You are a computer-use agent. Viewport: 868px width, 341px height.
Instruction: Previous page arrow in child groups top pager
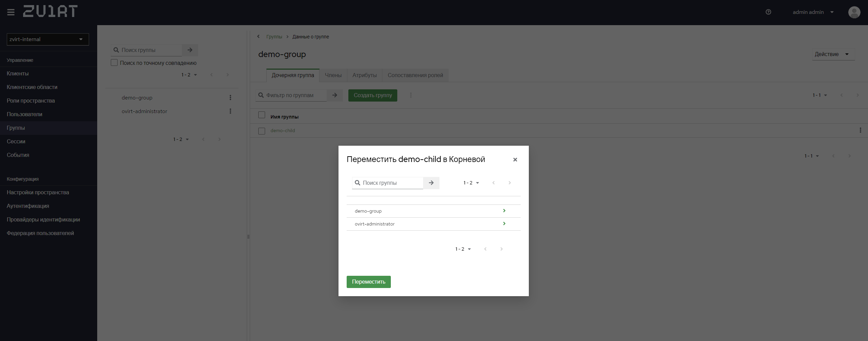point(841,95)
